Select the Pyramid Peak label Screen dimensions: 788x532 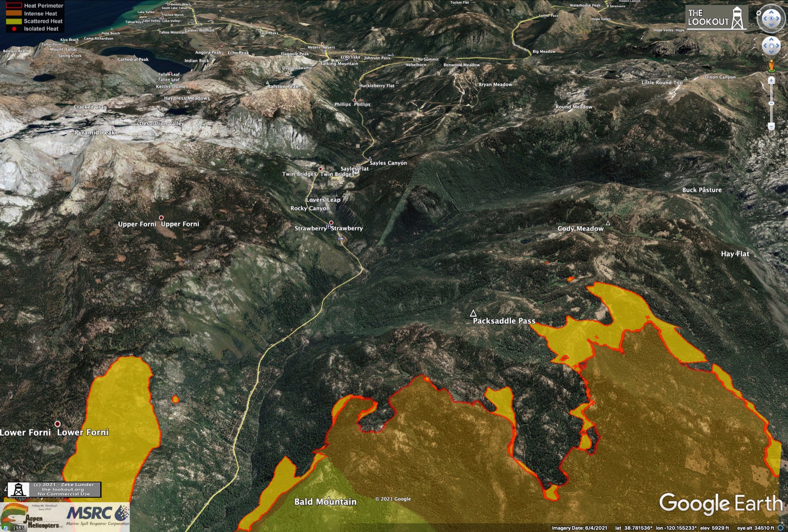coord(95,133)
